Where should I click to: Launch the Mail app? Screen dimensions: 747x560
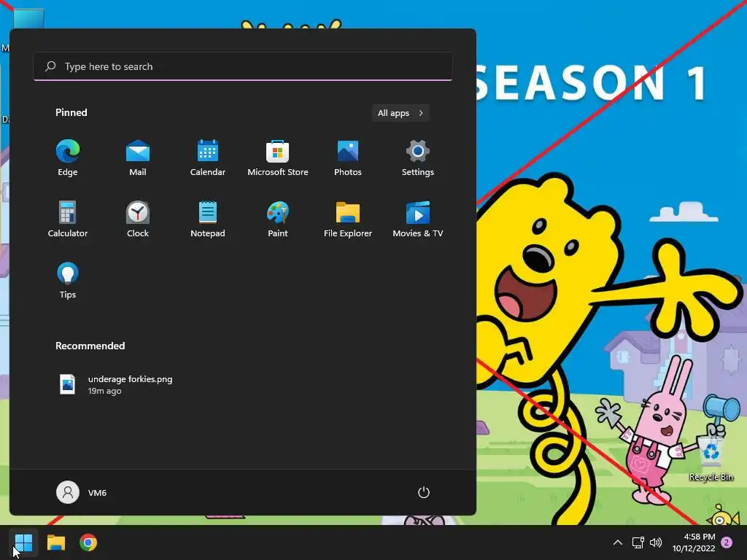click(138, 158)
